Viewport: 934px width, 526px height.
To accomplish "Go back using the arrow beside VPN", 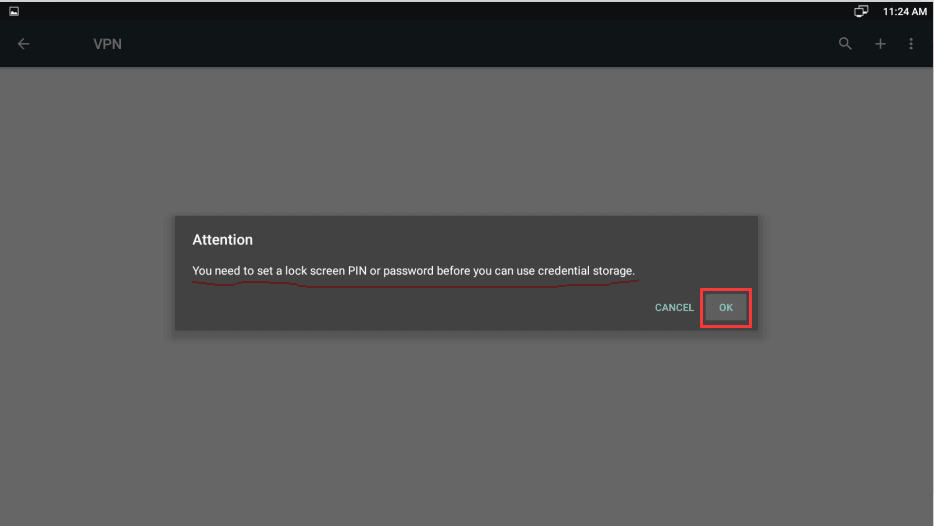I will point(23,43).
